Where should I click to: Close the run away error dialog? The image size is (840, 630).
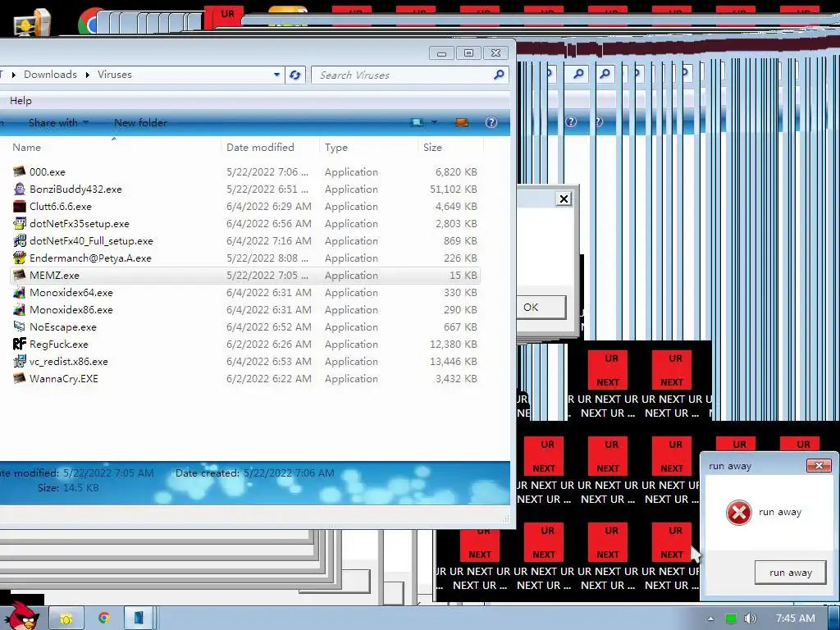tap(819, 466)
